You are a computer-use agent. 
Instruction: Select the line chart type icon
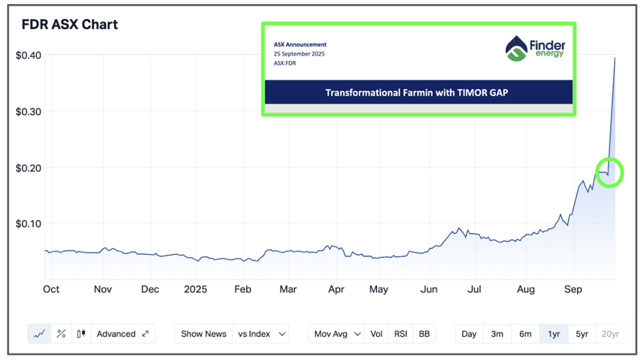pos(39,333)
